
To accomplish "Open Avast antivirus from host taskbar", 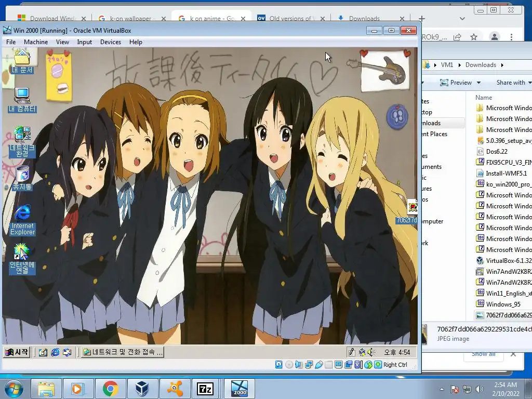I will point(175,389).
